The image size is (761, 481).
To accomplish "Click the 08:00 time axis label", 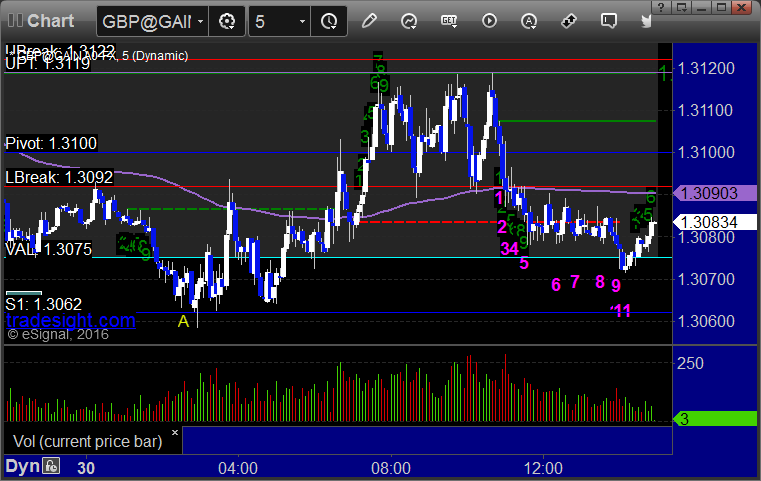I will coord(391,468).
